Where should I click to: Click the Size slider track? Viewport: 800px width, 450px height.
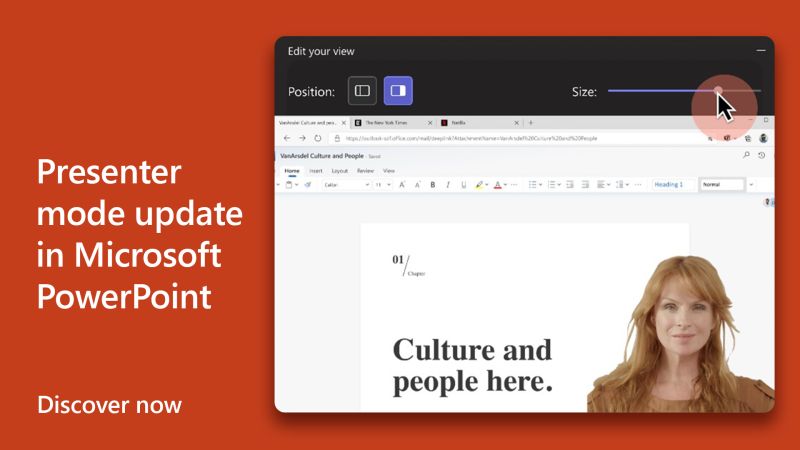click(684, 91)
